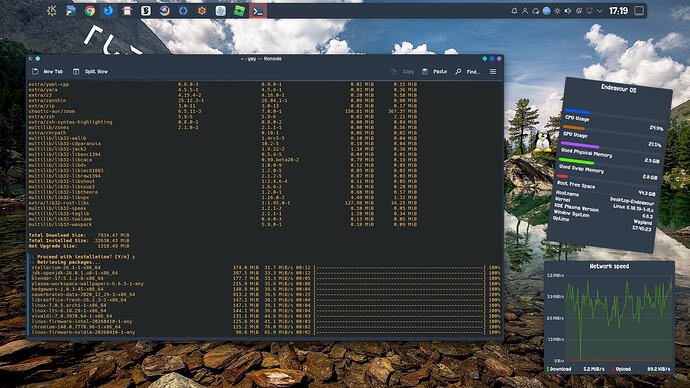The image size is (690, 388).
Task: Click the Endeavour OS widget title
Action: [618, 88]
